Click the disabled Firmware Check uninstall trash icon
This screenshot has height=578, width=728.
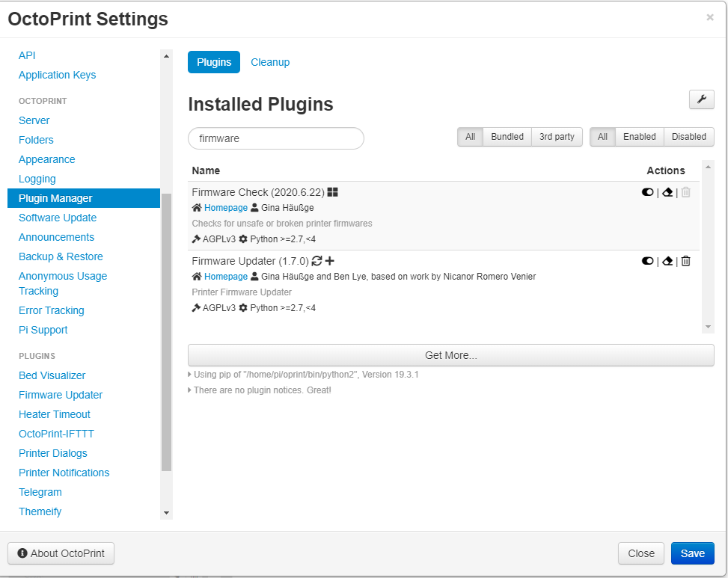[686, 192]
